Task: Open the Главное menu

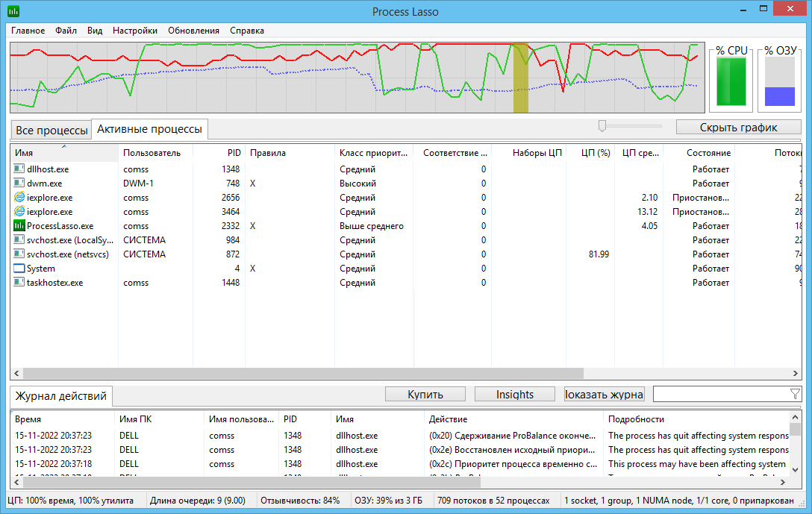Action: [x=28, y=31]
